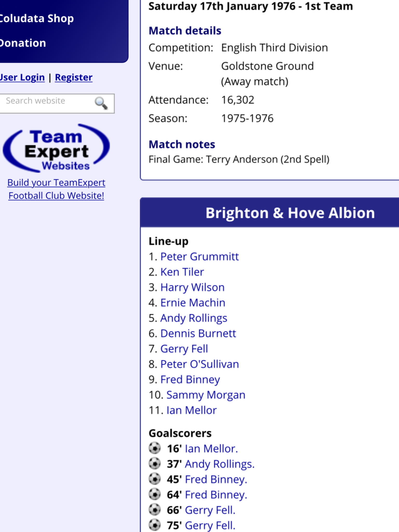Select Dennis Burnett from the line-up
399x532 pixels.
(198, 333)
